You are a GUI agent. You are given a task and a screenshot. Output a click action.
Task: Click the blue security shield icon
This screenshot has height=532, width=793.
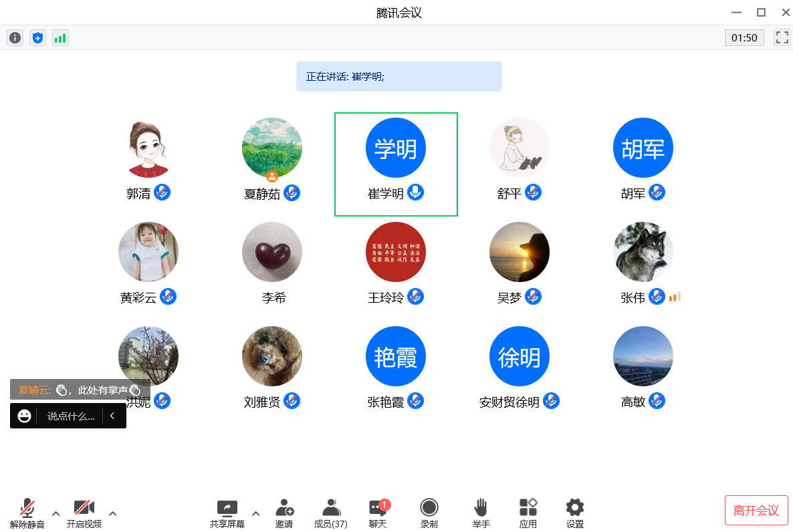click(x=37, y=38)
